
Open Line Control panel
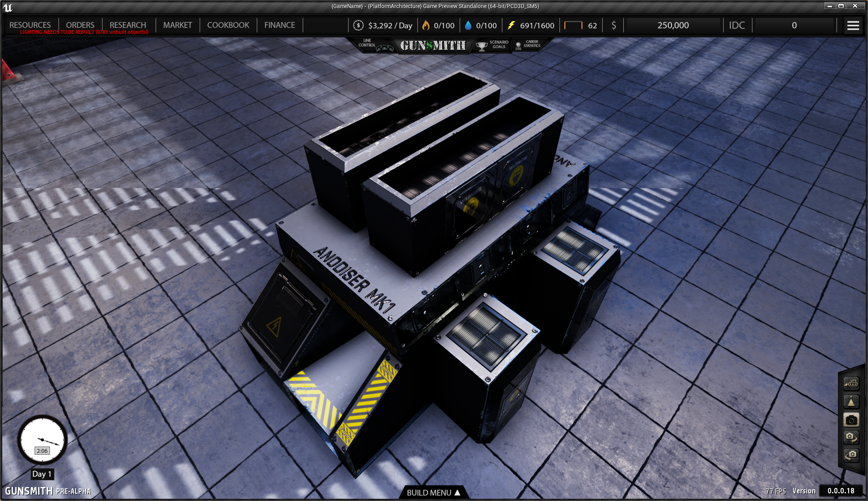pos(375,45)
